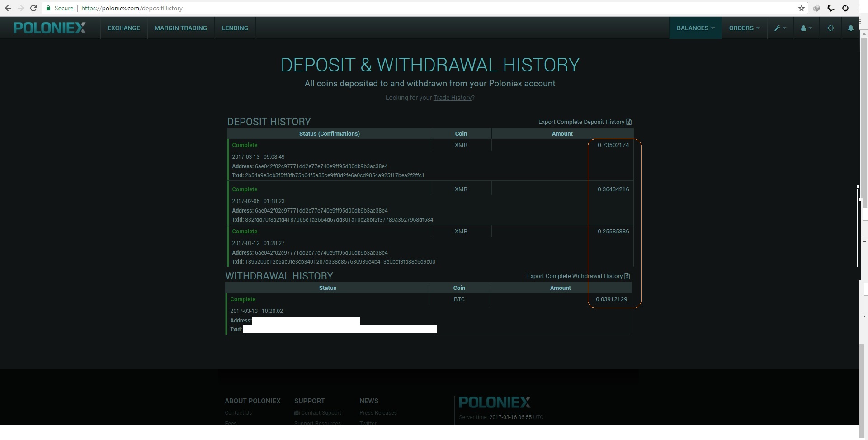868x440 pixels.
Task: Click Export Complete Deposit History
Action: tap(581, 122)
